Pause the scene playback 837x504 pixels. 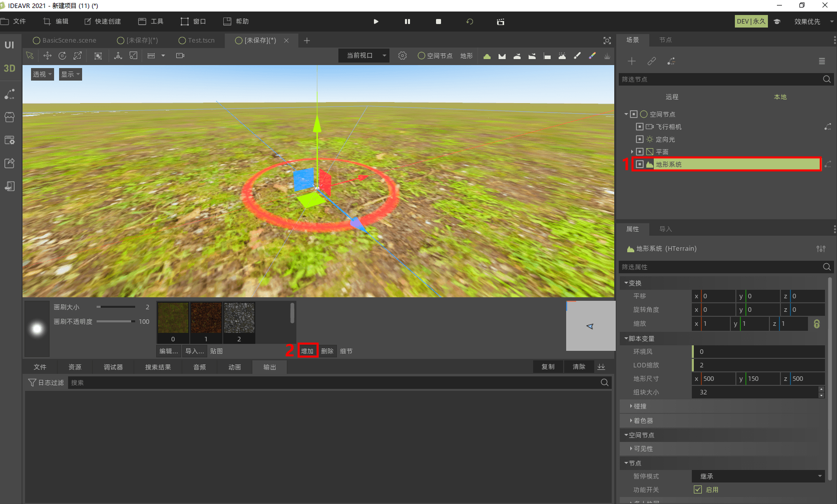click(407, 22)
